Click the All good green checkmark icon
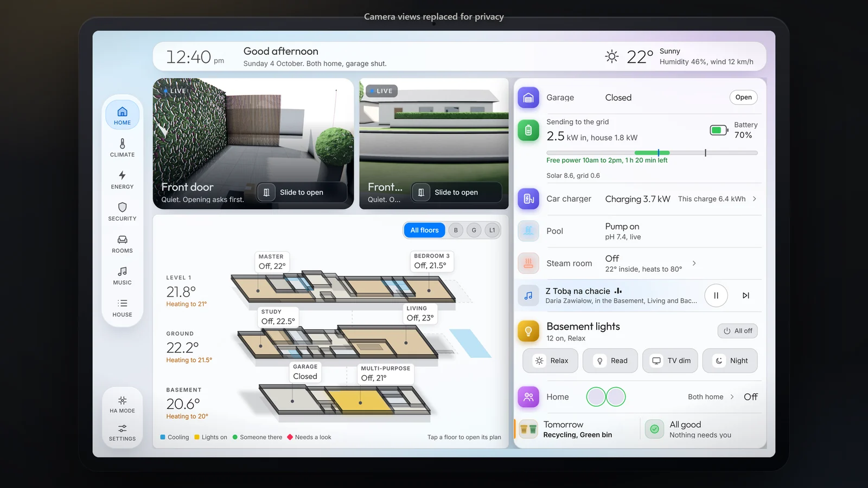This screenshot has width=868, height=488. click(x=655, y=429)
